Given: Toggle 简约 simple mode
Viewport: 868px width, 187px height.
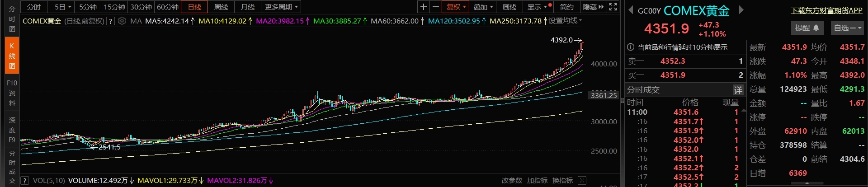Looking at the screenshot, I should point(566,7).
